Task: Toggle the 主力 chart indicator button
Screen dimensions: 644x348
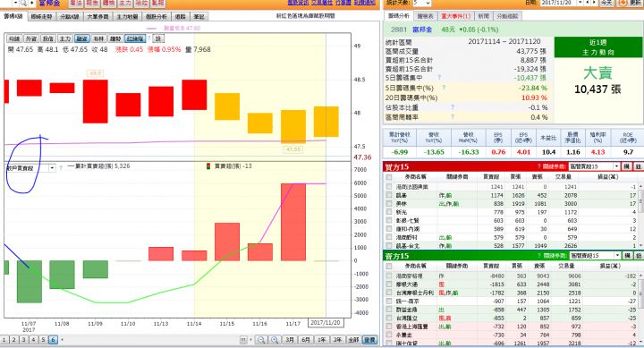Action: click(x=65, y=38)
